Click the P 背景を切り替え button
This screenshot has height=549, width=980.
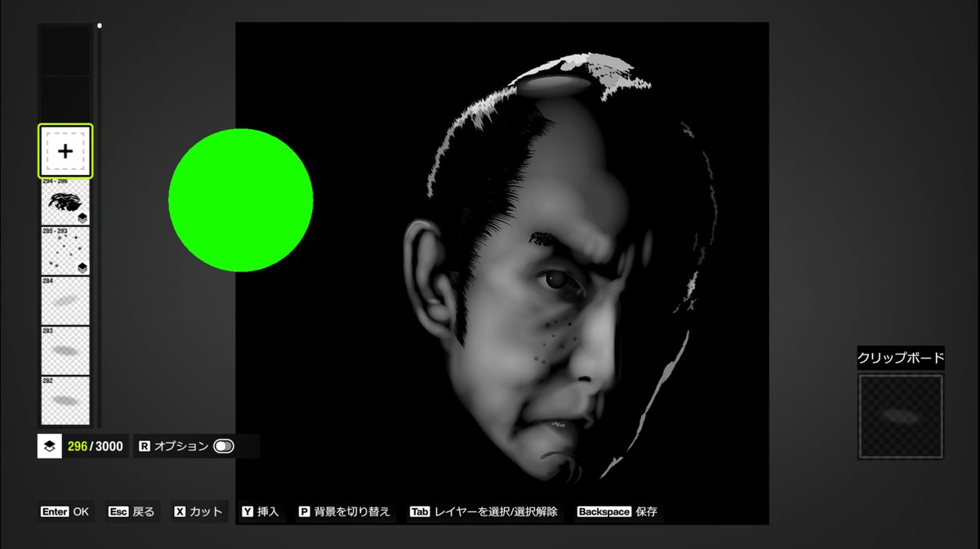pyautogui.click(x=345, y=512)
